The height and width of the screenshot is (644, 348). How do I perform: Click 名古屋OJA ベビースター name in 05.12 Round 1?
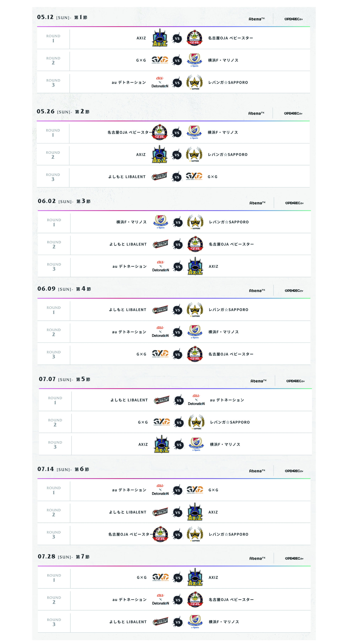point(230,38)
